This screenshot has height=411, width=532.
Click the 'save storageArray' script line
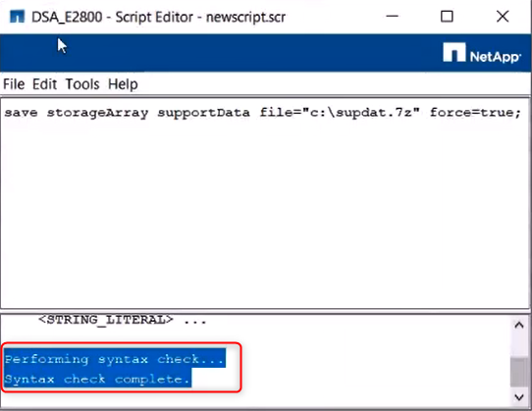pos(262,112)
